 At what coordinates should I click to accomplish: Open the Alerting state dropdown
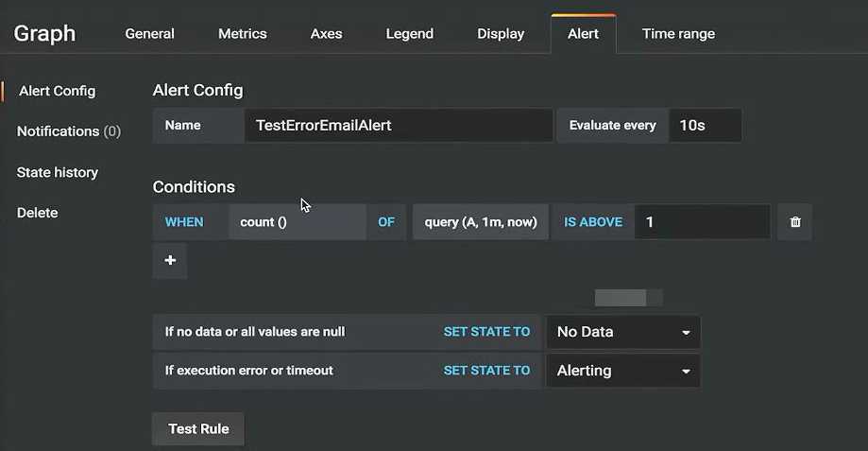coord(623,371)
